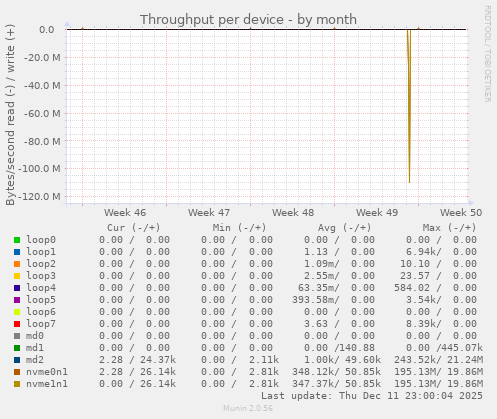This screenshot has height=419, width=497.
Task: Click the 8.39k max value for loop7
Action: pos(423,324)
